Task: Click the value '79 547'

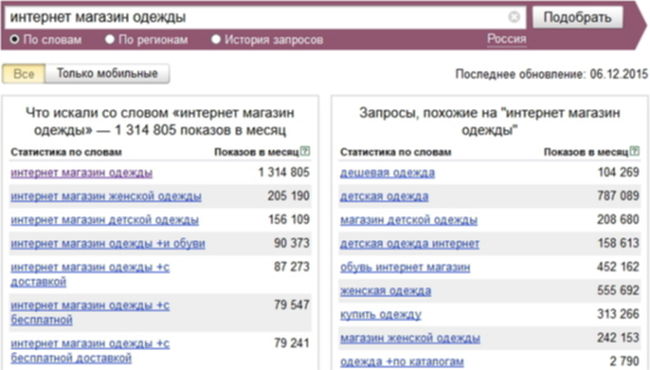Action: [292, 305]
